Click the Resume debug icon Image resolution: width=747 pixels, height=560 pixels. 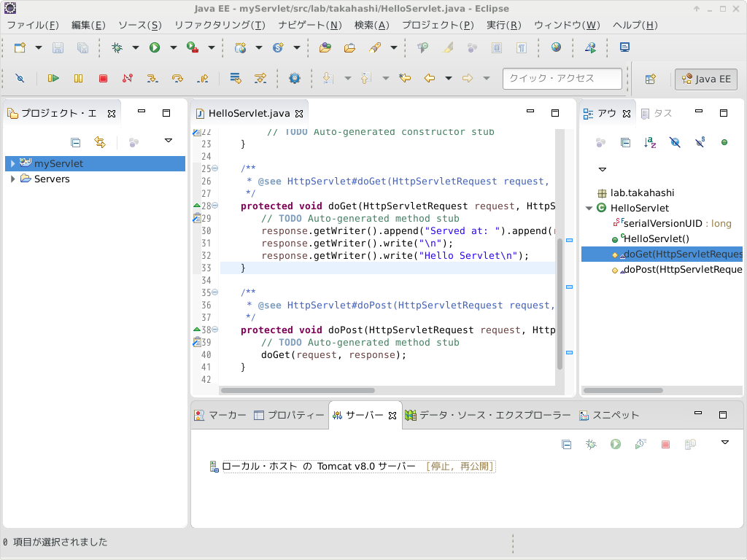click(x=53, y=78)
